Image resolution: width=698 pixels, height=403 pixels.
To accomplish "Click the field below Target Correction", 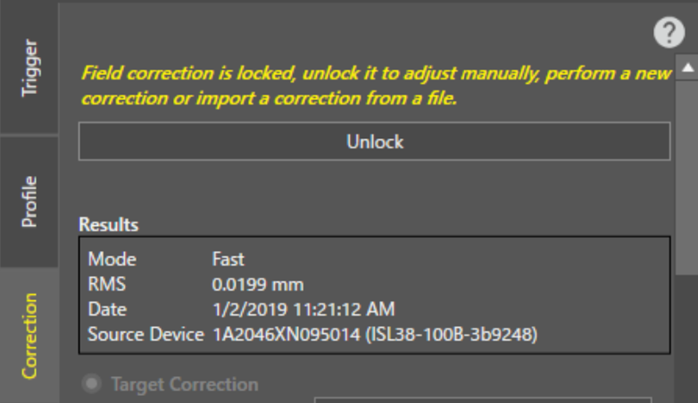I will [490, 399].
